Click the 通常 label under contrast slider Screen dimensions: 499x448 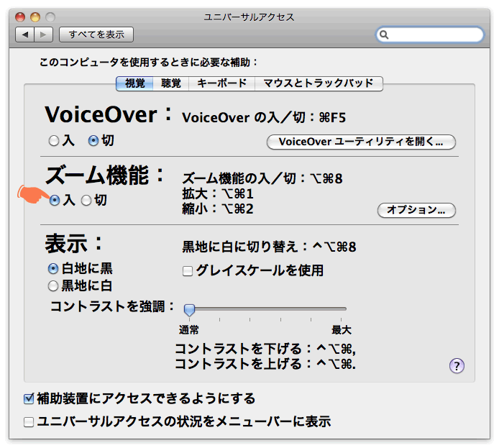tap(188, 329)
